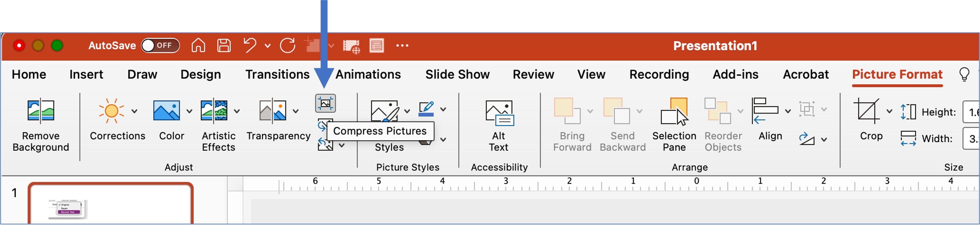Open the Acrobat tab
980x225 pixels.
click(805, 74)
